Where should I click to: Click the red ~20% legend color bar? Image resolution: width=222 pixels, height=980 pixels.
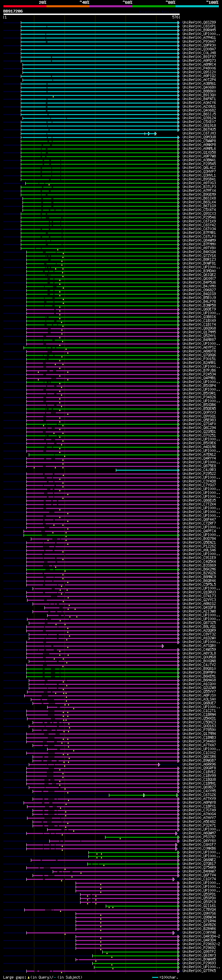pyautogui.click(x=25, y=6)
